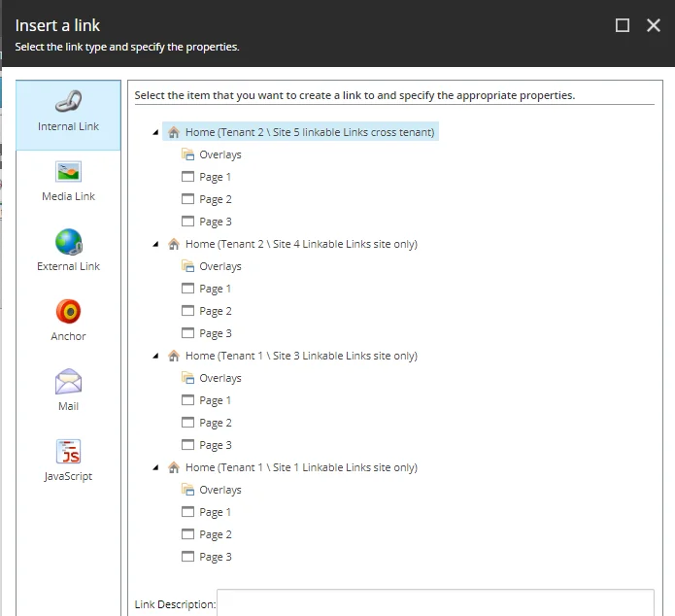Collapse the Tenant 1 Site 3 Home node

tap(155, 356)
